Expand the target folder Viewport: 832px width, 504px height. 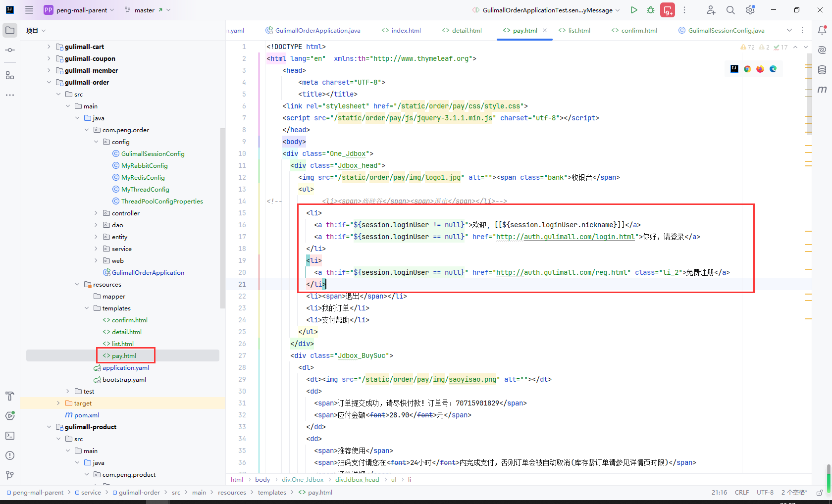tap(58, 403)
